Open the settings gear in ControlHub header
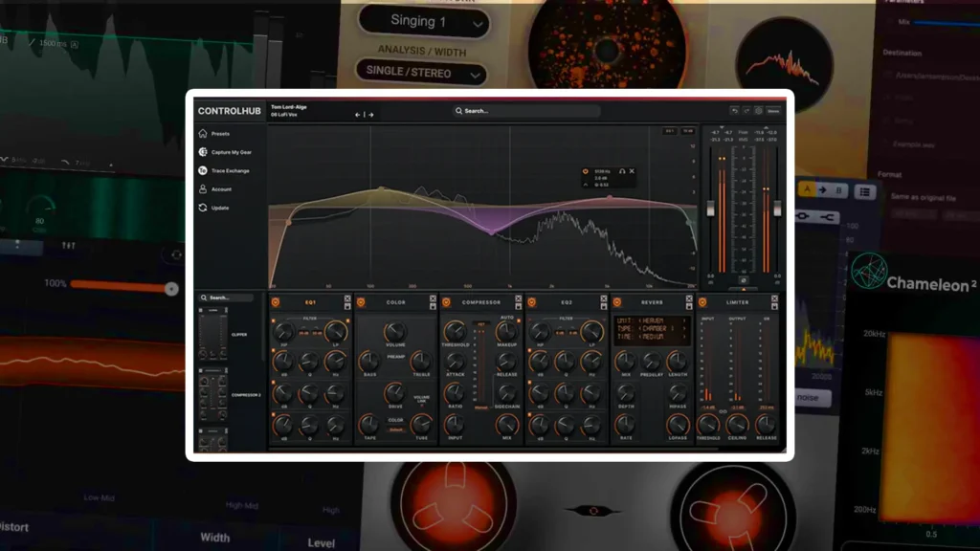980x551 pixels. tap(758, 111)
